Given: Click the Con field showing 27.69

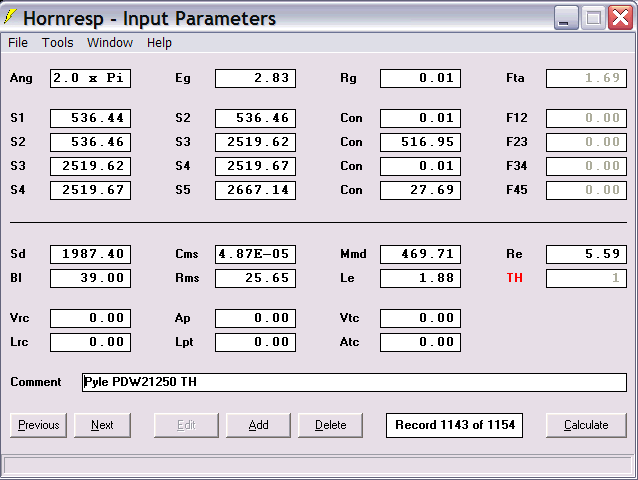Looking at the screenshot, I should click(x=420, y=190).
